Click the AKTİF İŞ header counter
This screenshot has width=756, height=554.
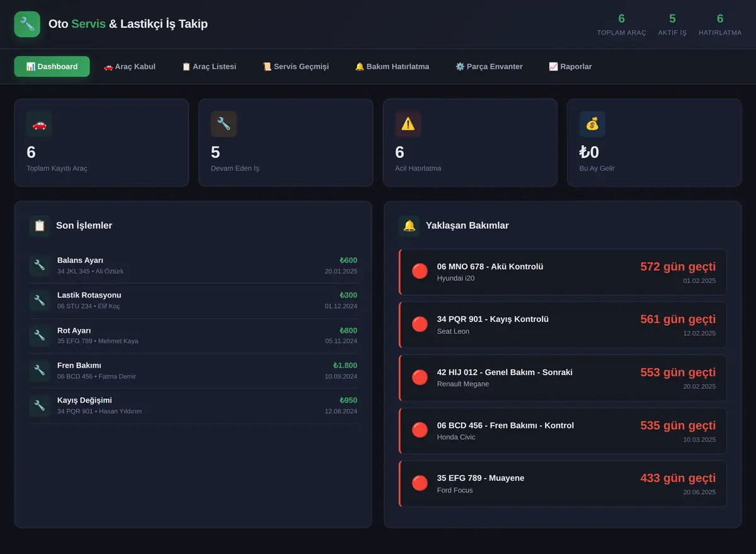tap(672, 25)
